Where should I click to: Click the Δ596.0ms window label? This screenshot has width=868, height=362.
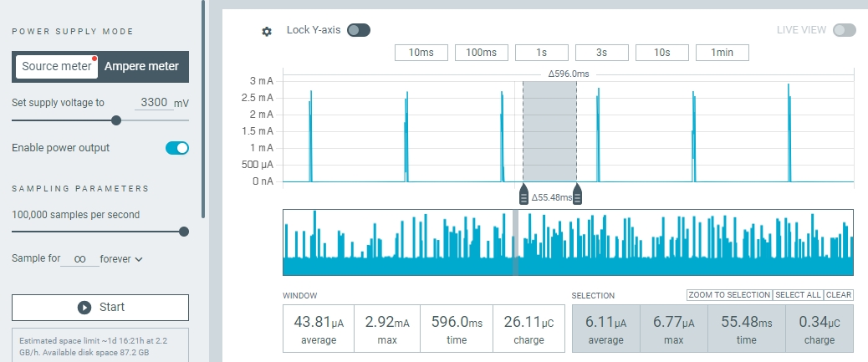click(569, 74)
